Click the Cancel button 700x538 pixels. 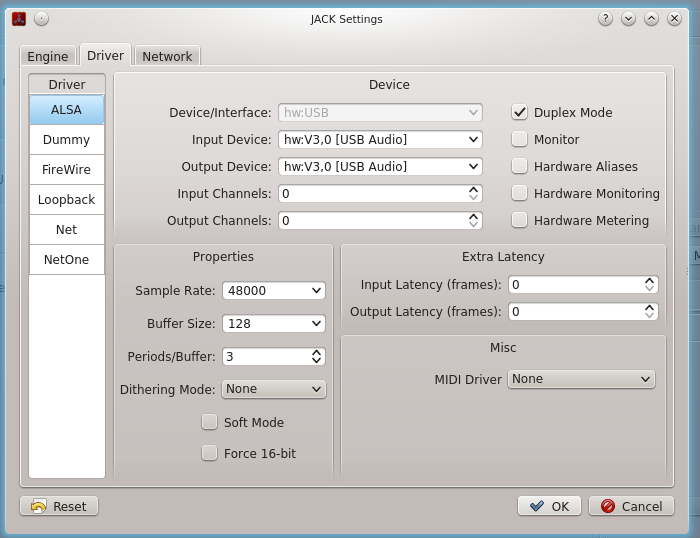tap(631, 506)
